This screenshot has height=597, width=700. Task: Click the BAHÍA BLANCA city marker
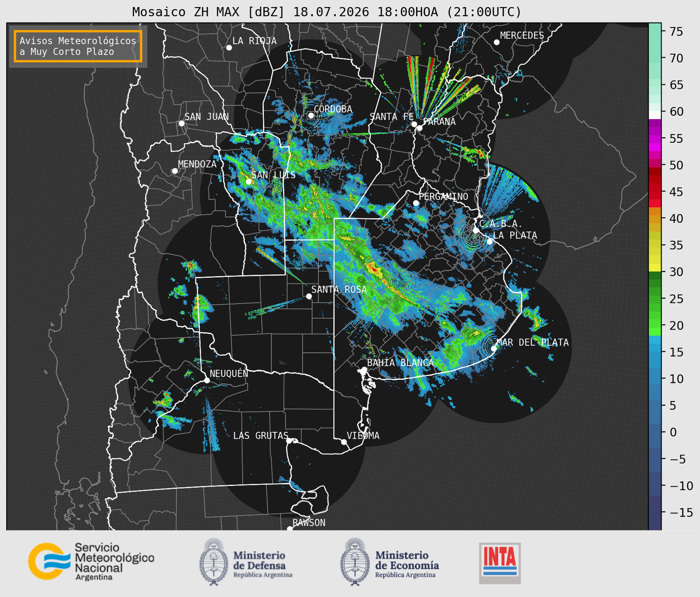(x=364, y=369)
